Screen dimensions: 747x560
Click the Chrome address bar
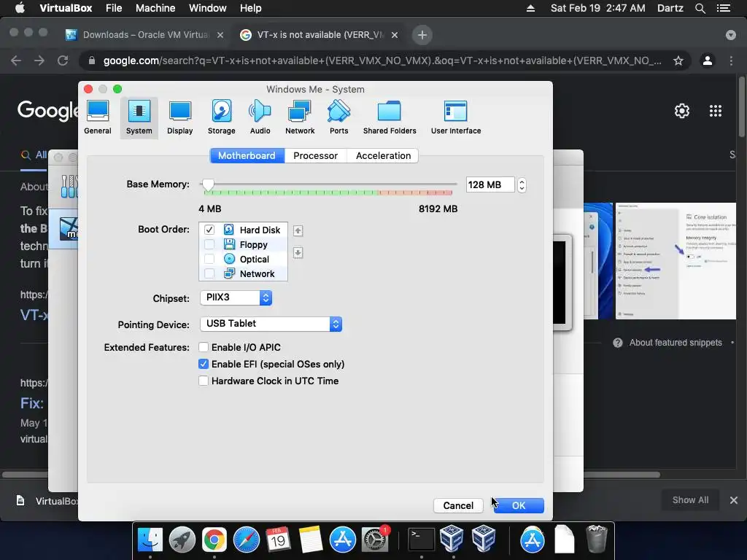382,61
